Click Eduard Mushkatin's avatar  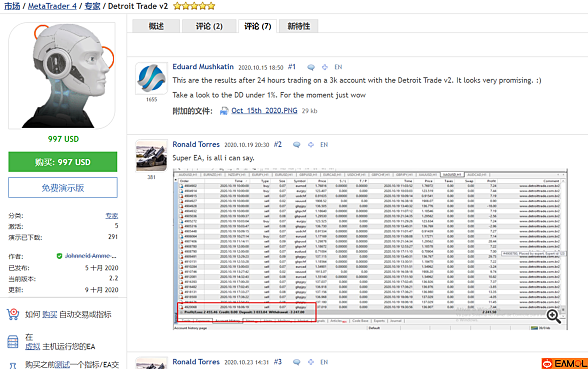(x=151, y=79)
